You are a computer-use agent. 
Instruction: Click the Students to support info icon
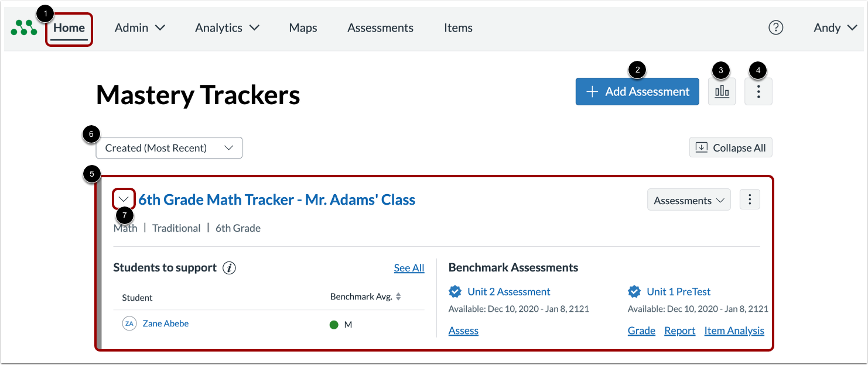(x=230, y=268)
